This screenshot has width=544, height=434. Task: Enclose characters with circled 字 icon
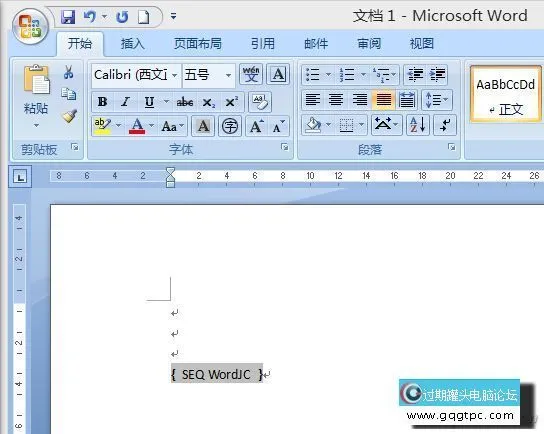(230, 126)
